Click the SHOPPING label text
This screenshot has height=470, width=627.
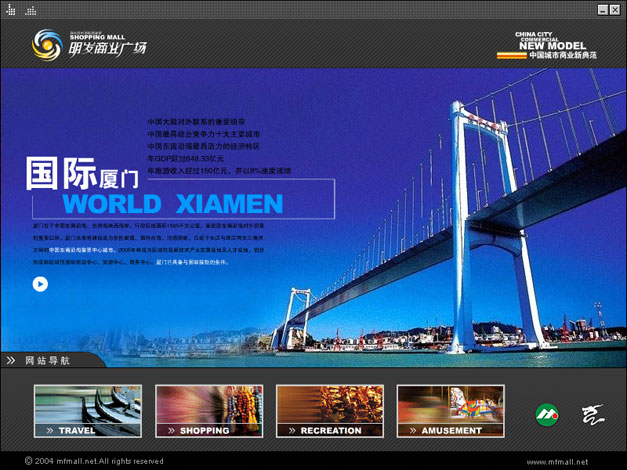tap(204, 431)
